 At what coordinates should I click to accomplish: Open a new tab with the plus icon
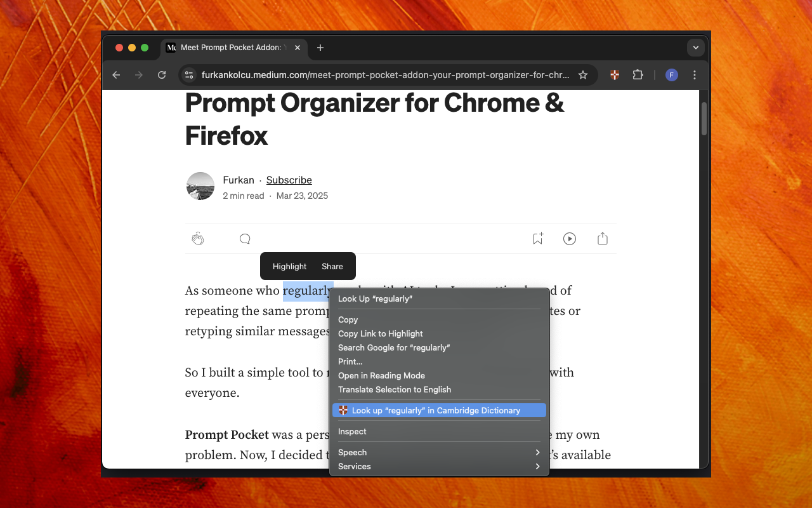[x=320, y=48]
